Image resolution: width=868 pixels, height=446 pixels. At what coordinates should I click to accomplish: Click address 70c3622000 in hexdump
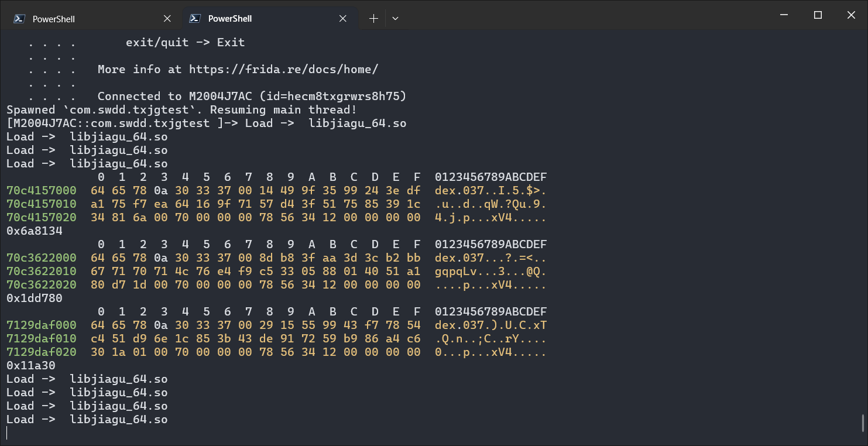pyautogui.click(x=42, y=258)
